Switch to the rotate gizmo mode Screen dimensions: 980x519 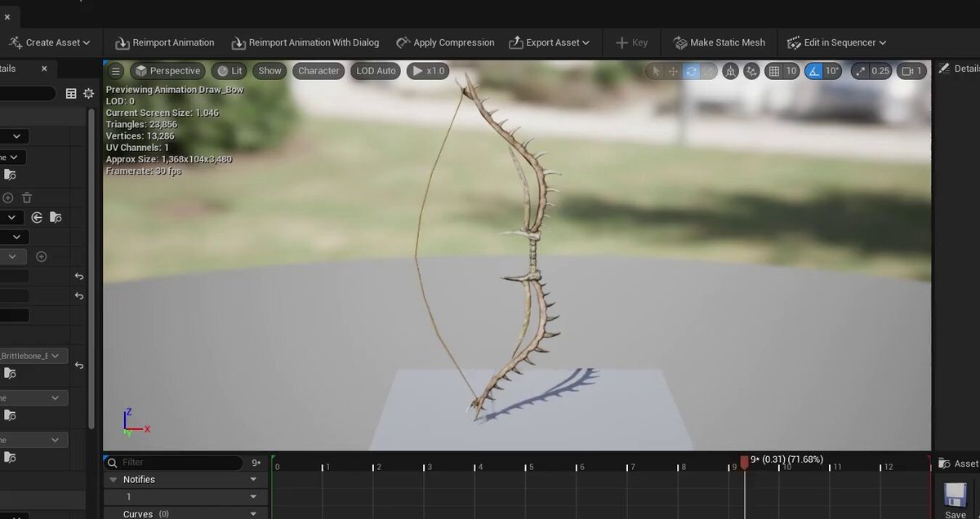(x=691, y=71)
